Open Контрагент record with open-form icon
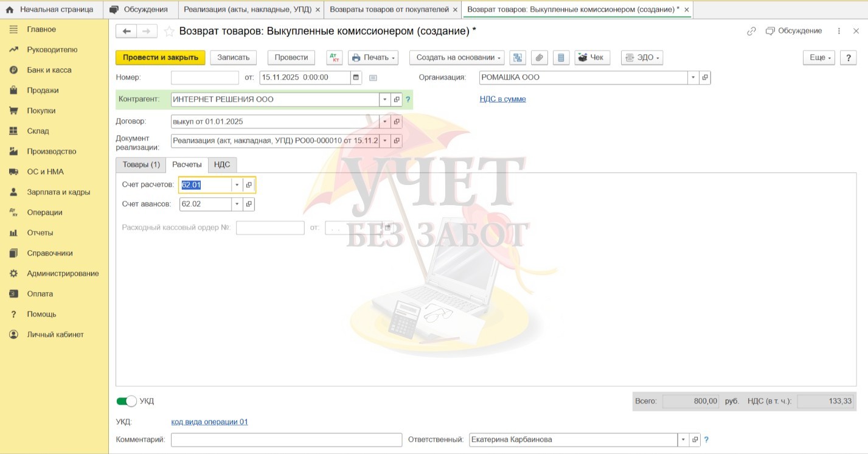The image size is (868, 454). [396, 100]
